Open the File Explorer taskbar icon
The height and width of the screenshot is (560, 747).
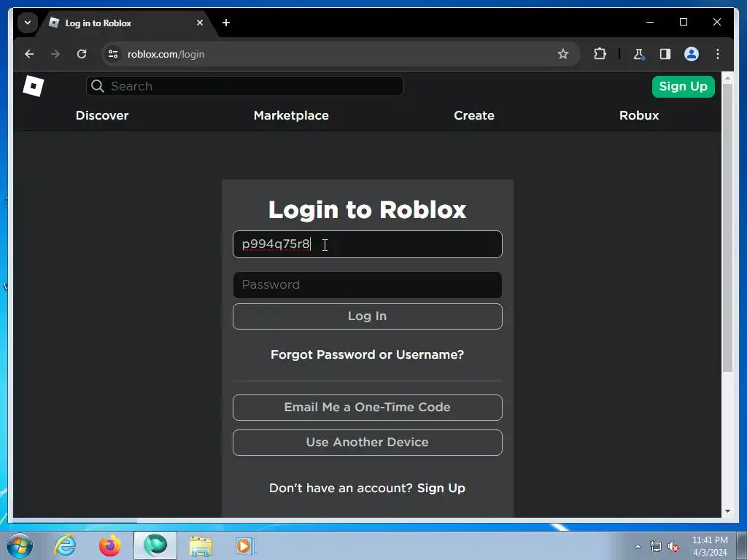201,545
